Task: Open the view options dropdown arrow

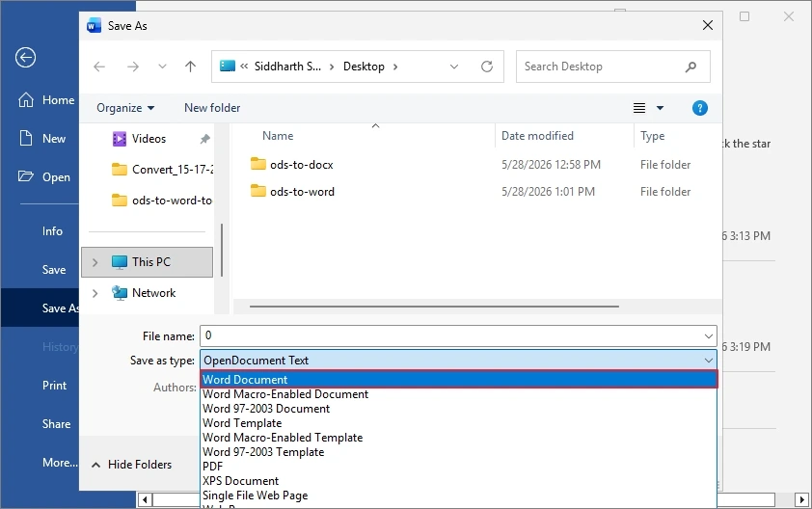Action: coord(660,108)
